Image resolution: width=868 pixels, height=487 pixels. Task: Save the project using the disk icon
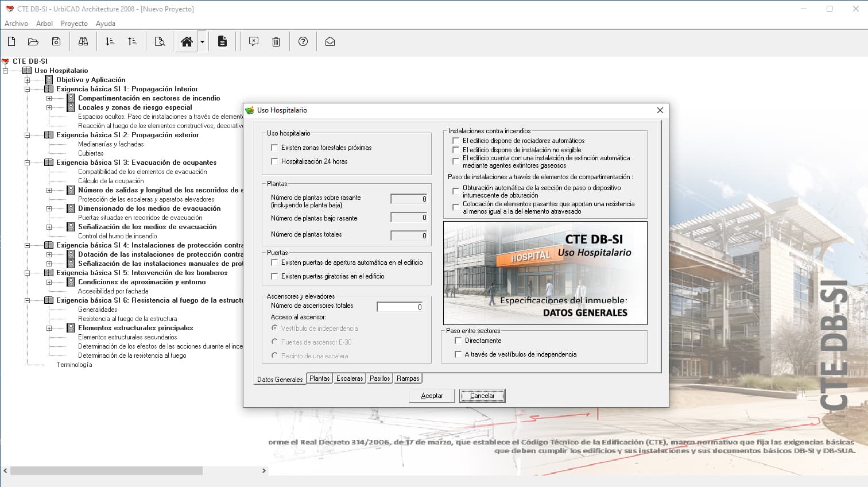(56, 41)
